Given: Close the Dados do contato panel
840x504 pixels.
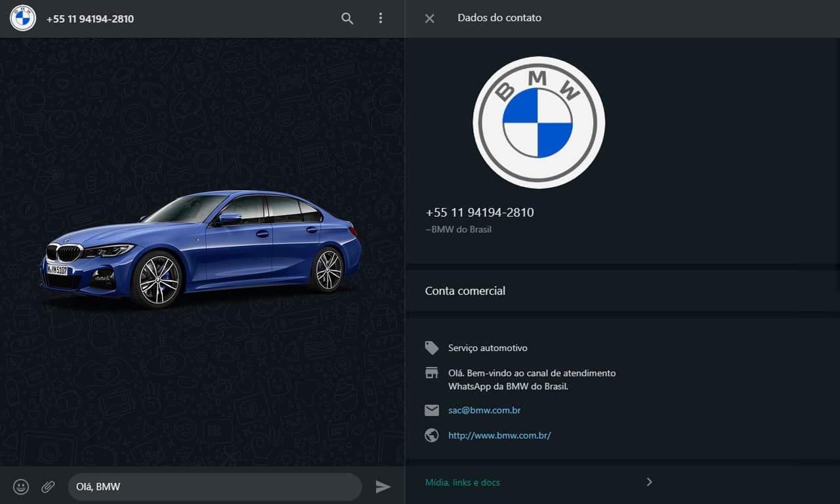Looking at the screenshot, I should (x=430, y=18).
